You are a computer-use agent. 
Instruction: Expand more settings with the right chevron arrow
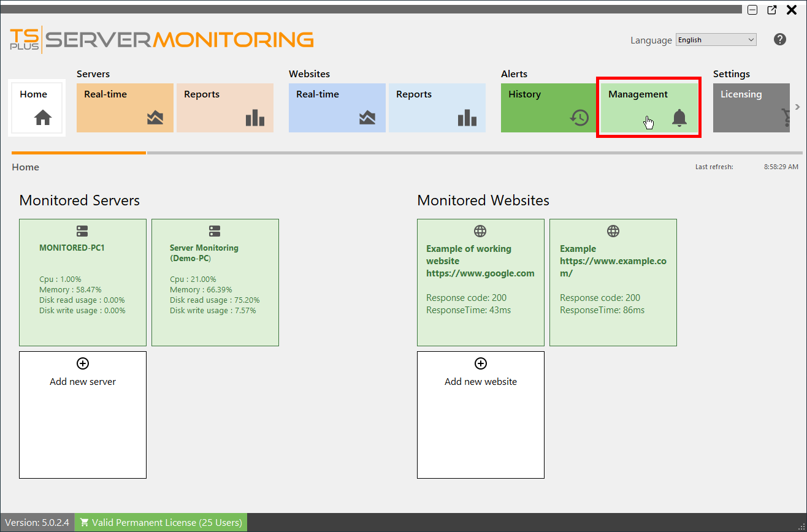click(x=798, y=106)
